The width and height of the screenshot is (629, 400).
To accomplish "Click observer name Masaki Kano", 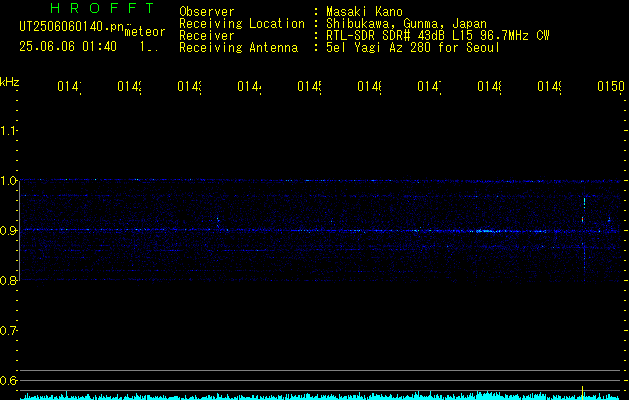I will tap(364, 12).
